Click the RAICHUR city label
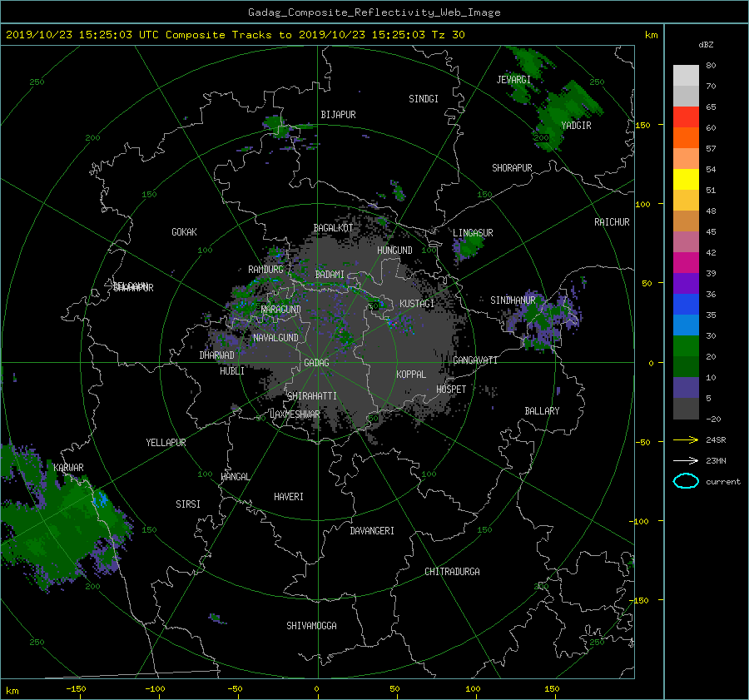The height and width of the screenshot is (700, 749). [612, 222]
